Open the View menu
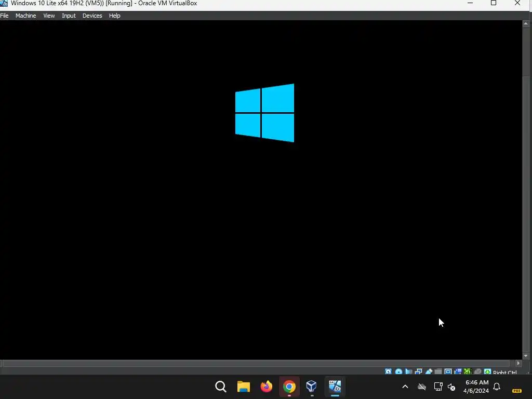 point(49,16)
